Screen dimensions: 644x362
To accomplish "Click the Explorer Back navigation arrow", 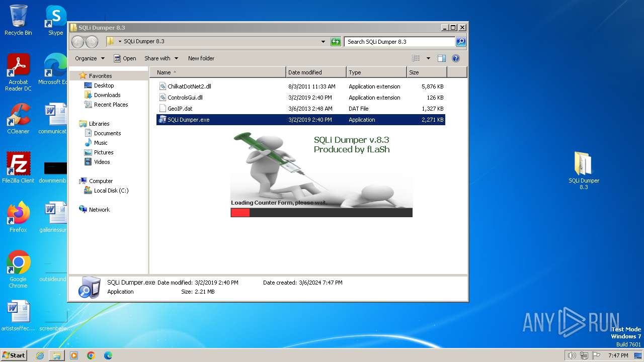I will coord(77,42).
